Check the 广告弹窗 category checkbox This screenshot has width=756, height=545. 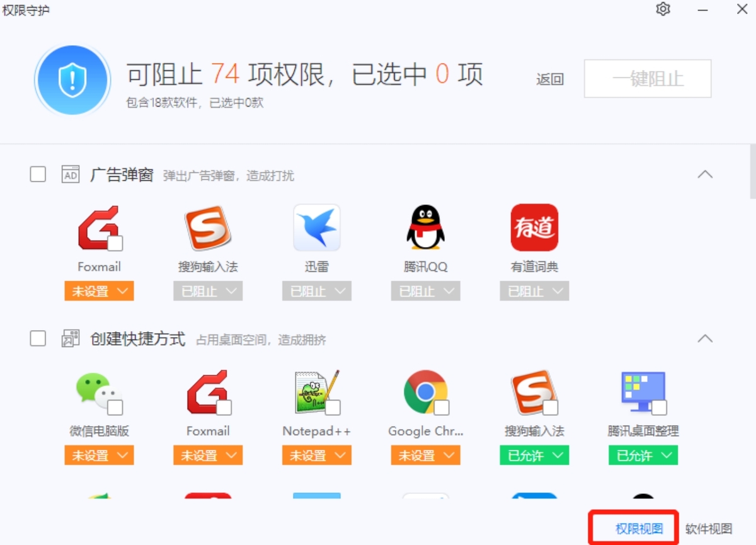point(38,174)
